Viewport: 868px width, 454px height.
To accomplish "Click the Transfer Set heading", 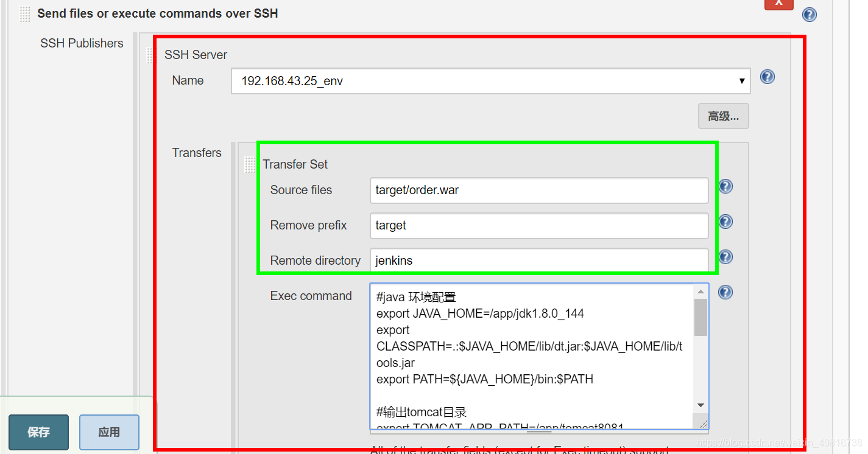I will (x=295, y=164).
